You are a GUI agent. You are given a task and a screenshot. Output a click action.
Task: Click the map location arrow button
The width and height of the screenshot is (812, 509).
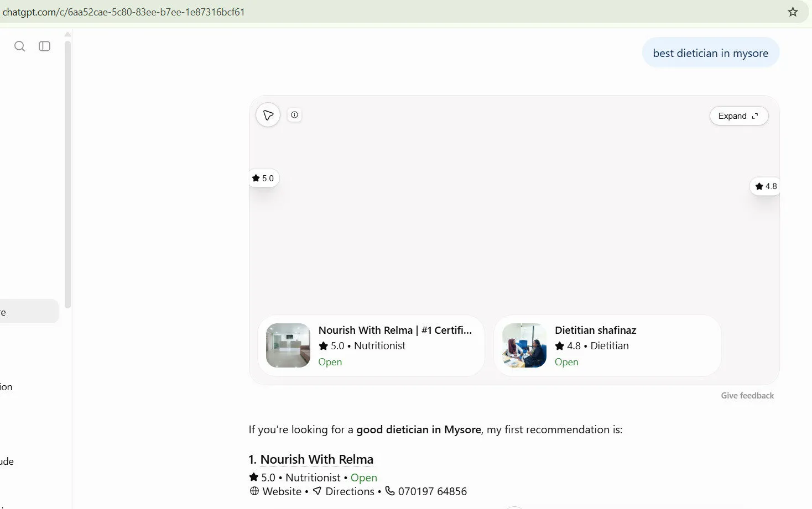(x=268, y=115)
